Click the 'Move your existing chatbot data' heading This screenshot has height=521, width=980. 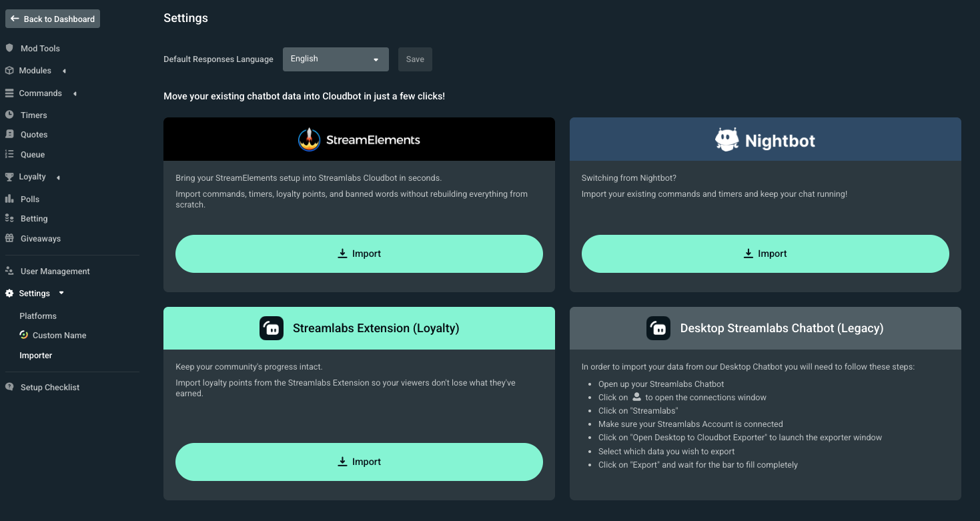[x=304, y=96]
